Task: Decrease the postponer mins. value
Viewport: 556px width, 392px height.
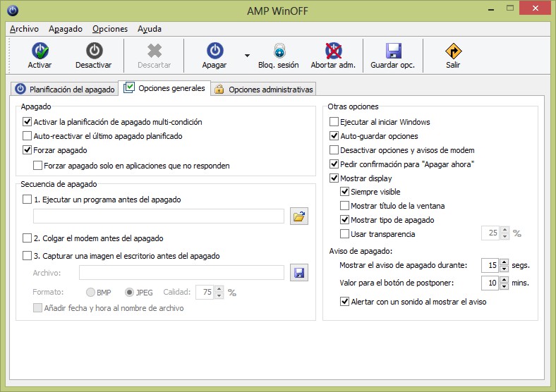Action: coord(504,286)
